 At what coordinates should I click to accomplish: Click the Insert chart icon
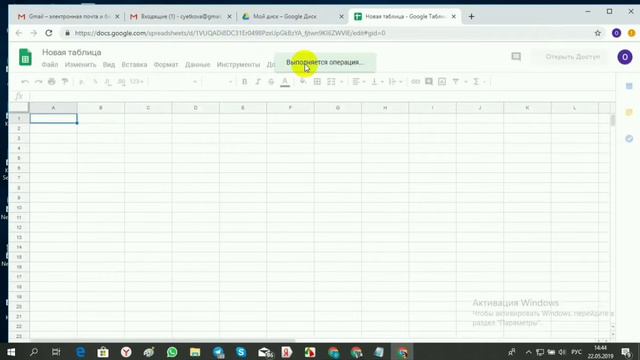(x=442, y=82)
